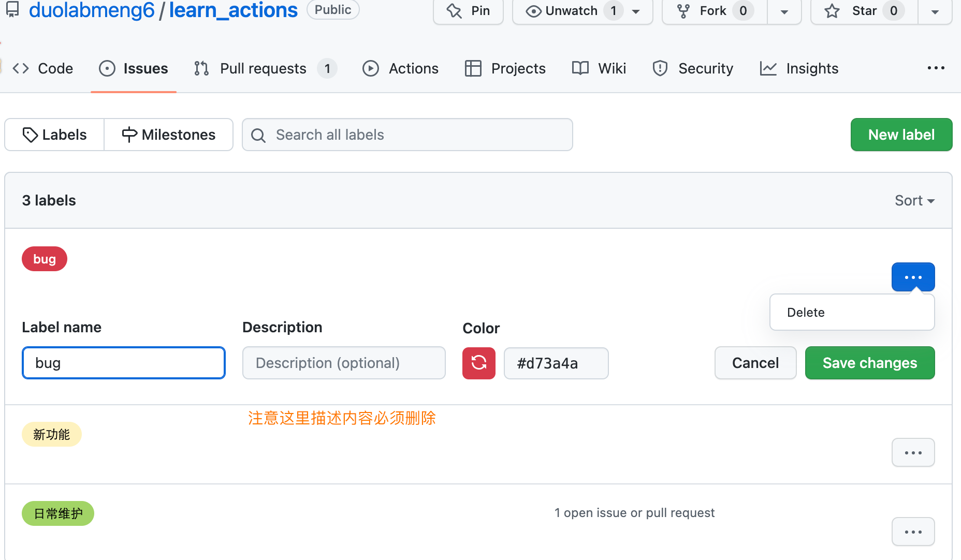Toggle the bug label's options menu button

pyautogui.click(x=913, y=277)
